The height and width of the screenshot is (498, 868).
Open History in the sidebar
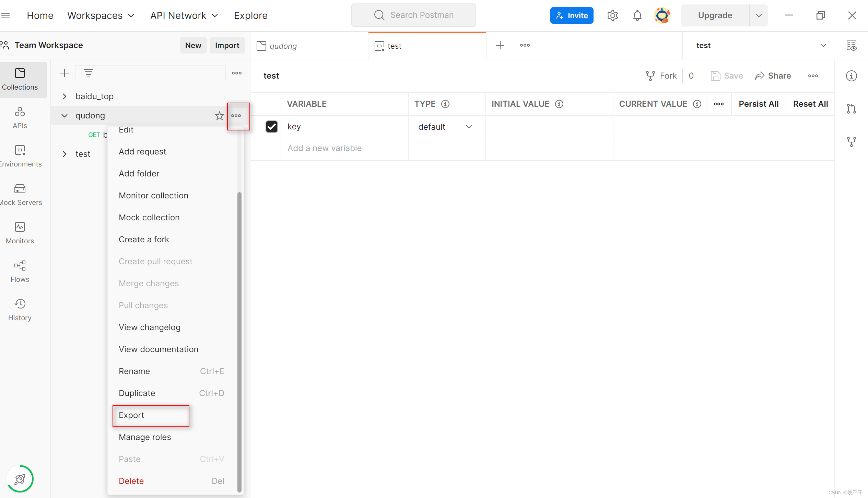[x=20, y=310]
